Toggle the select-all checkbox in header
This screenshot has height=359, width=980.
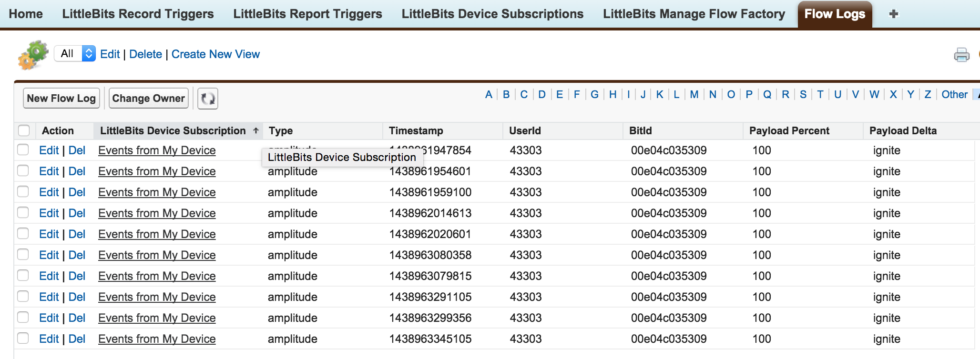(24, 130)
